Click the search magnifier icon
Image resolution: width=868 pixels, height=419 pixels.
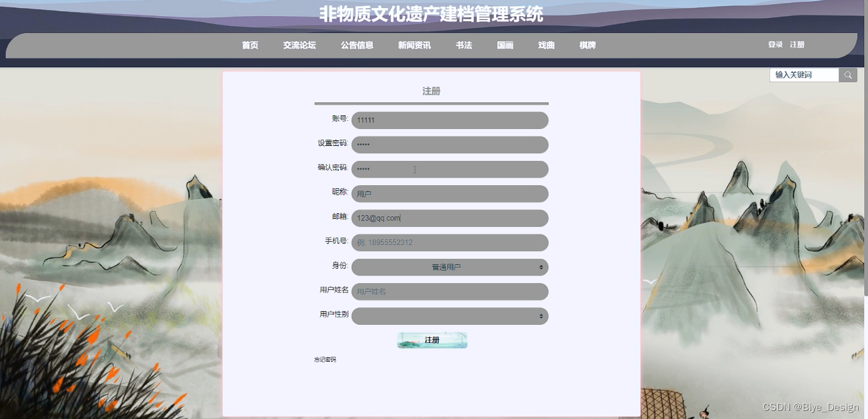tap(848, 75)
